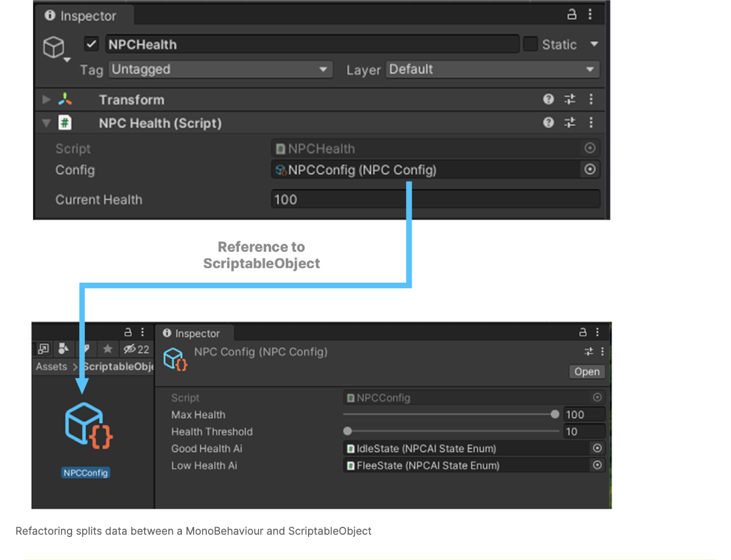The image size is (731, 560).
Task: Open presets for the NPC Health (Script) component
Action: (570, 122)
